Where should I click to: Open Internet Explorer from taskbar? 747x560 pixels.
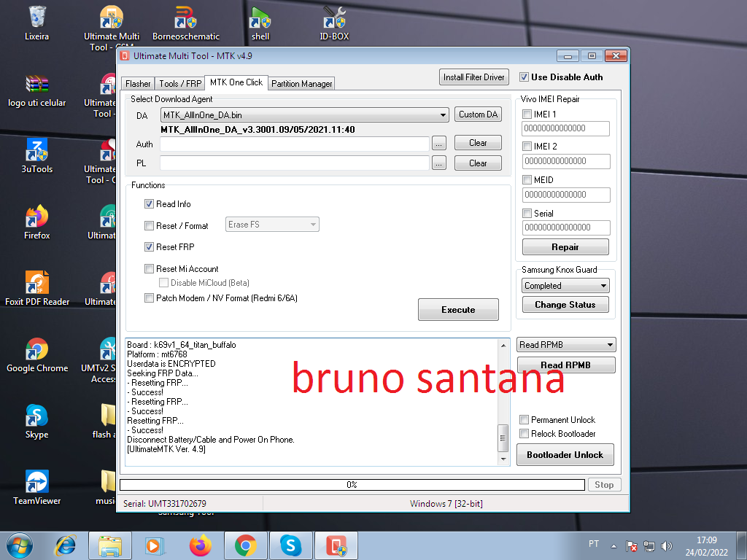65,545
